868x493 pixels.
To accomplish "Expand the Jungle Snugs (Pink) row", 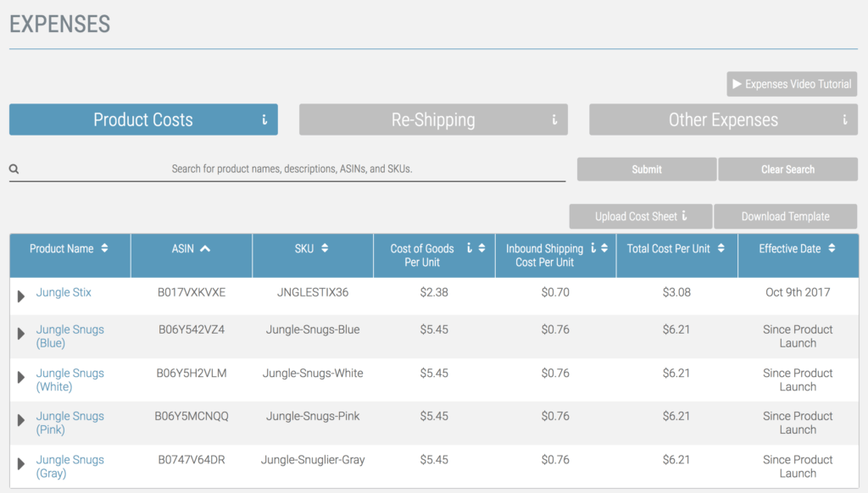I will pyautogui.click(x=21, y=420).
